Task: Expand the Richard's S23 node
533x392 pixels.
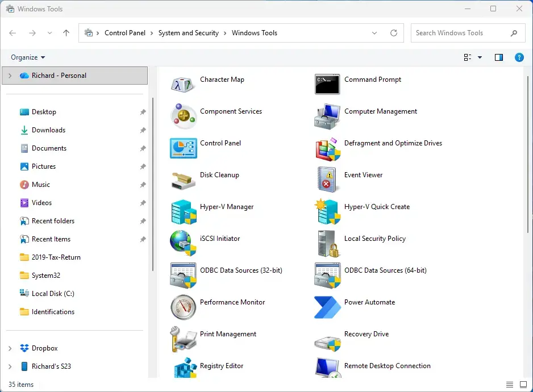Action: [x=10, y=366]
